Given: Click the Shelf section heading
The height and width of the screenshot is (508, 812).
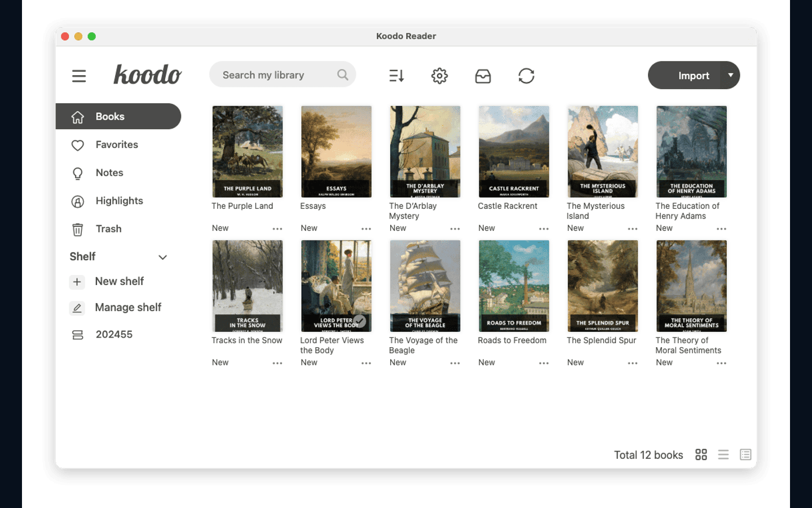Looking at the screenshot, I should (83, 256).
